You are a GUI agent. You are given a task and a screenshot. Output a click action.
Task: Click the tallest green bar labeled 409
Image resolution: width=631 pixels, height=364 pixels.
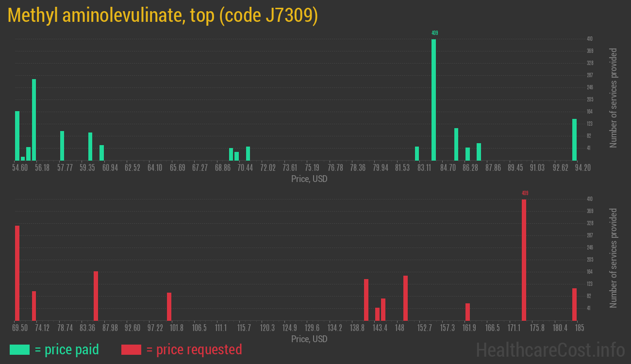tap(433, 99)
